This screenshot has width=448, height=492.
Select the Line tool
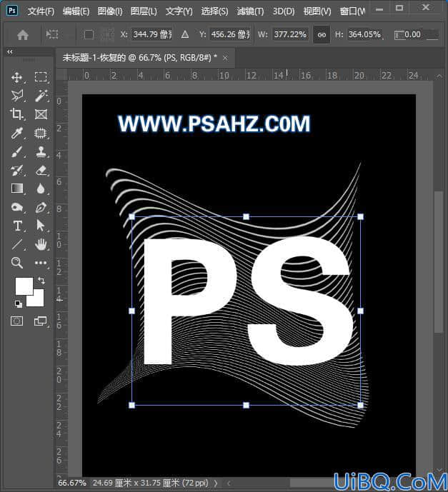(x=17, y=244)
